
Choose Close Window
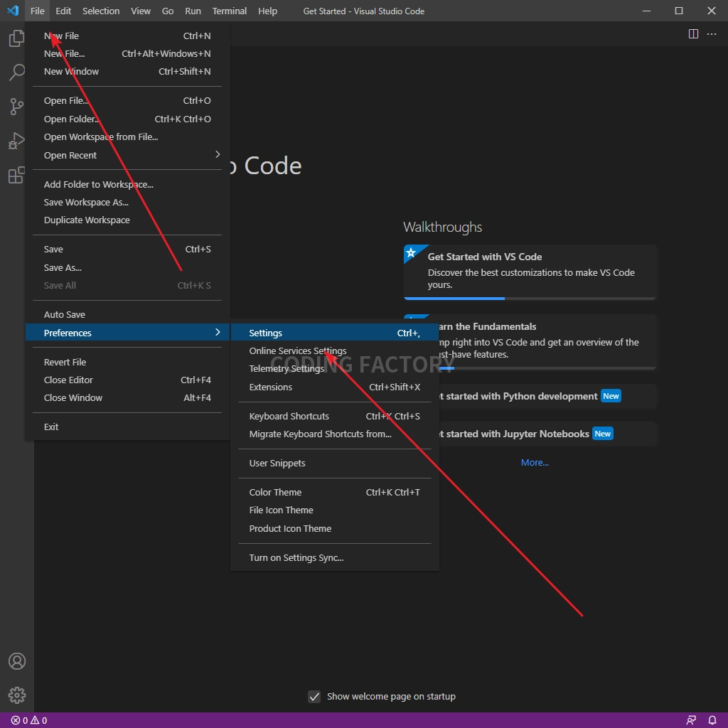(128, 397)
